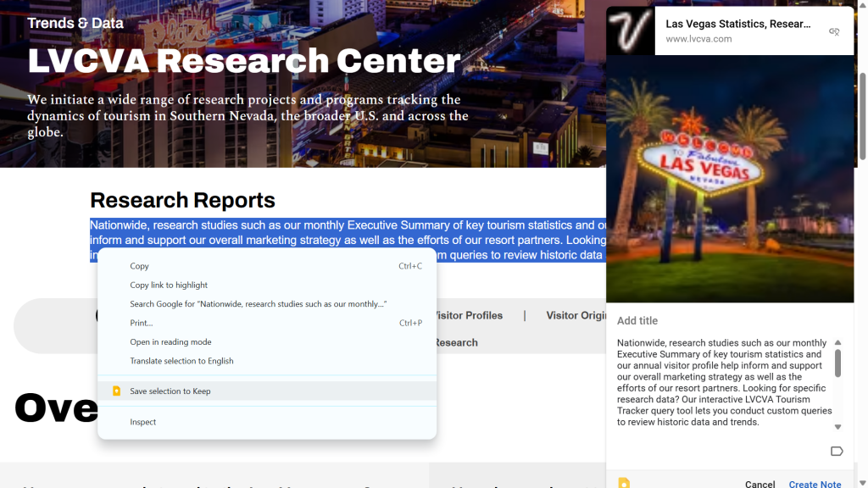868x488 pixels.
Task: Click the scroll-down arrow in the note text
Action: [x=837, y=427]
